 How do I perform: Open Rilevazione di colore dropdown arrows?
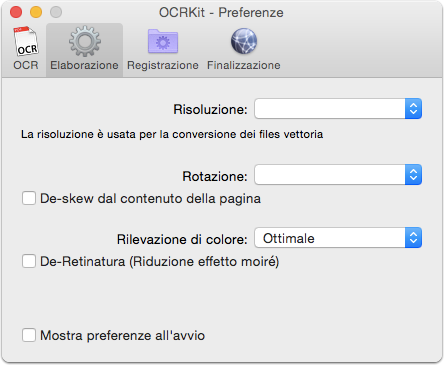tap(413, 238)
